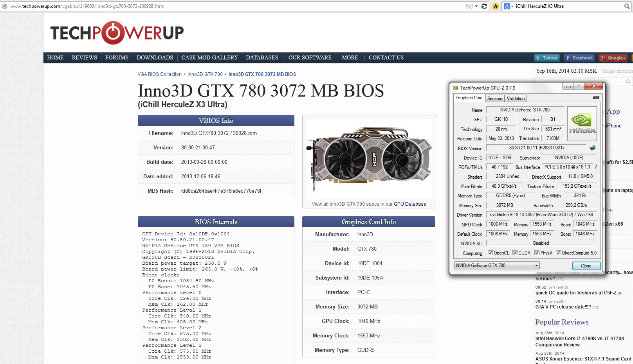Reload the page with the refresh icon
The image size is (633, 364).
[x=484, y=6]
